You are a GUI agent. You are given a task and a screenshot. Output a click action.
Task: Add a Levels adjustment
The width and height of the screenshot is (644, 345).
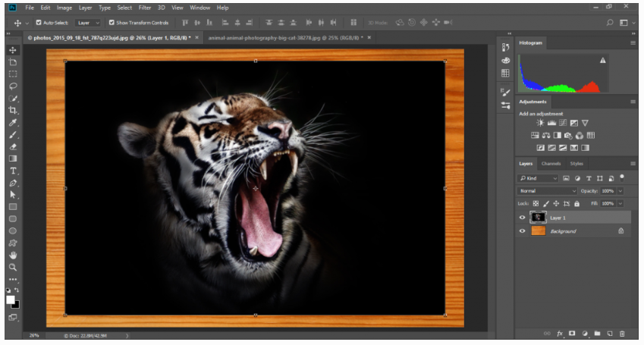tap(551, 123)
